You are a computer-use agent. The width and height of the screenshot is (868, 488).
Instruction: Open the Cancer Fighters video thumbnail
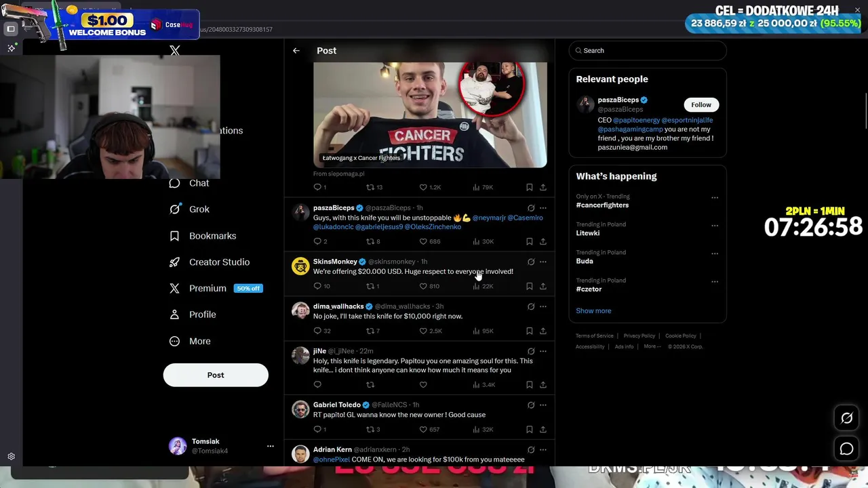430,115
